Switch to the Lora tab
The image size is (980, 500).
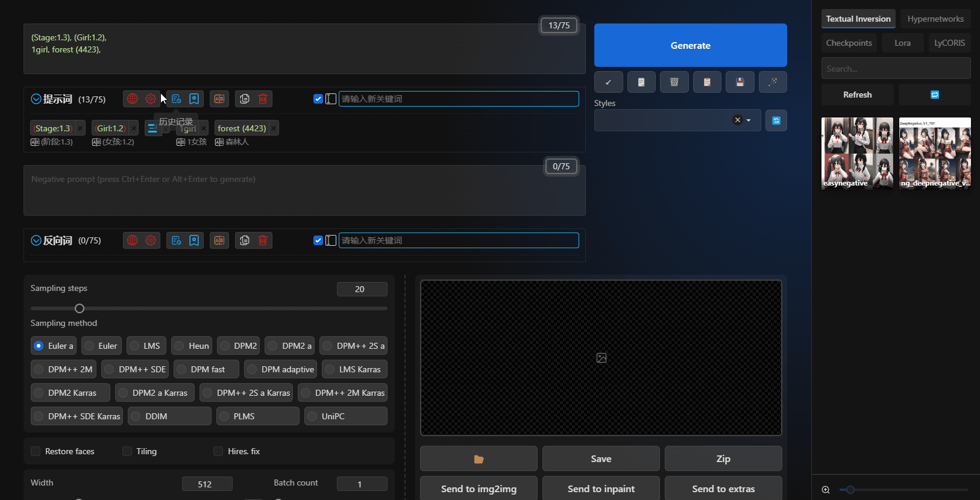click(902, 43)
